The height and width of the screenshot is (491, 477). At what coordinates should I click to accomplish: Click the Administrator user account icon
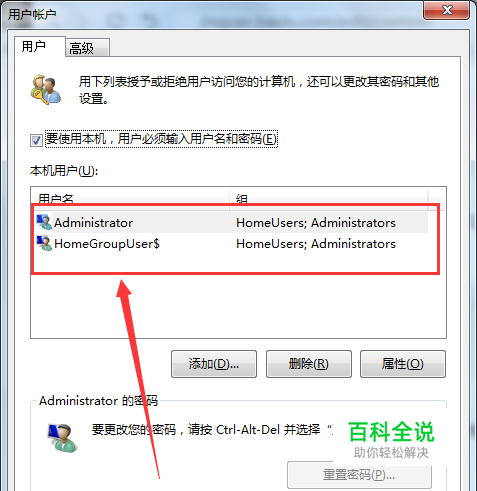tap(44, 222)
